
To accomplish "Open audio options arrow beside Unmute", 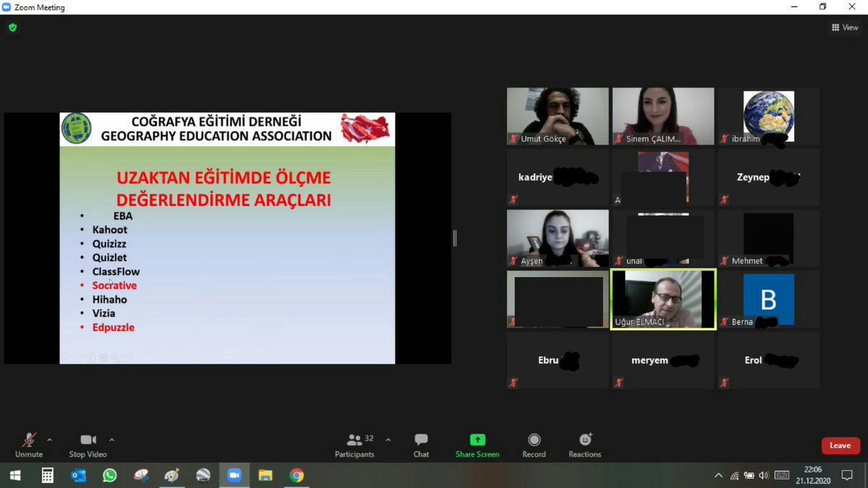I will 49,440.
